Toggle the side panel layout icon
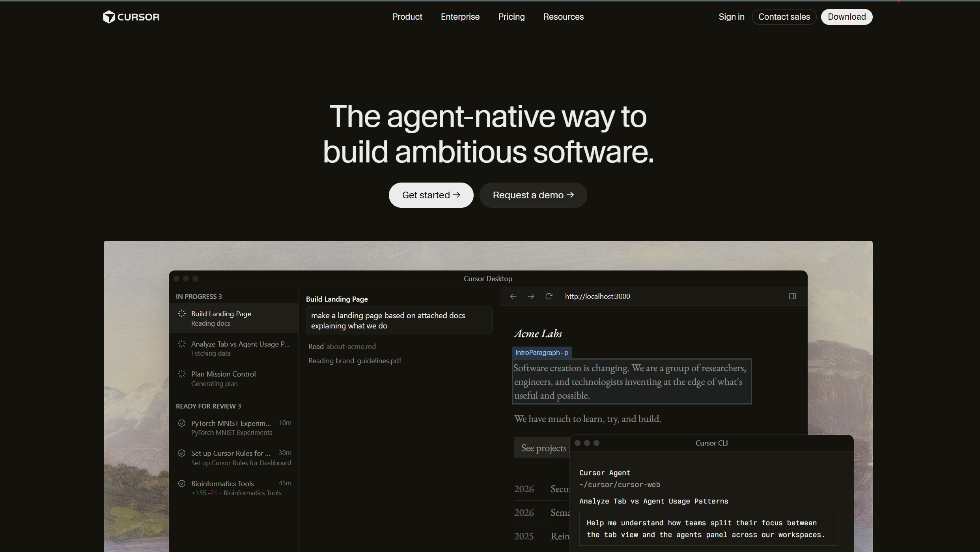This screenshot has height=552, width=980. 792,297
